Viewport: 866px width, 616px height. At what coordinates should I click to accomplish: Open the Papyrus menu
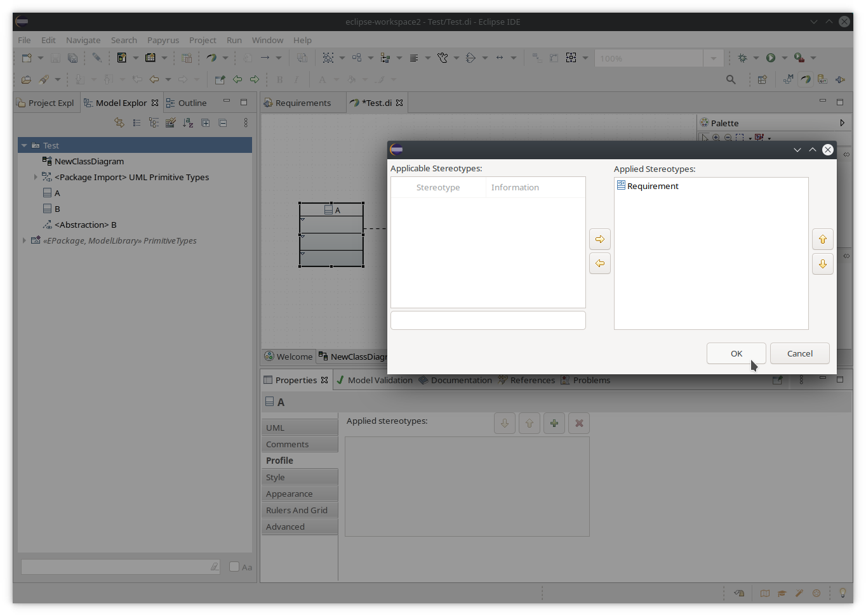coord(163,40)
